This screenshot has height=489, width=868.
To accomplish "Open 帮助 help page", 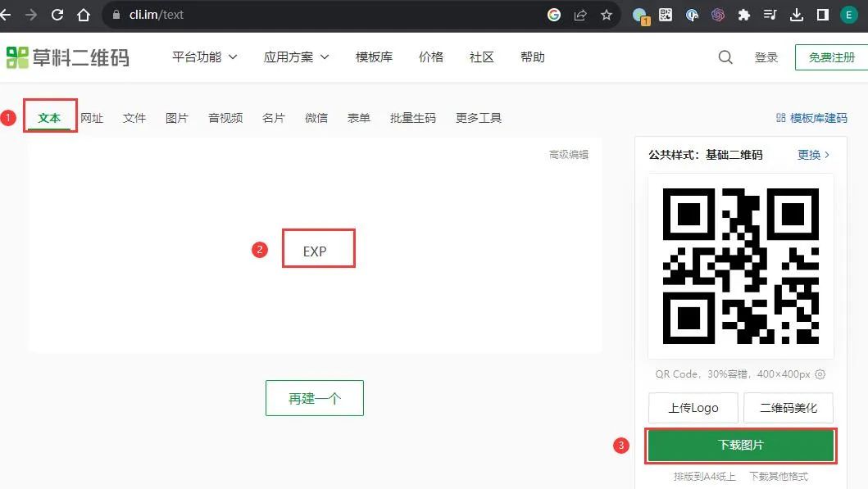I will [x=533, y=57].
